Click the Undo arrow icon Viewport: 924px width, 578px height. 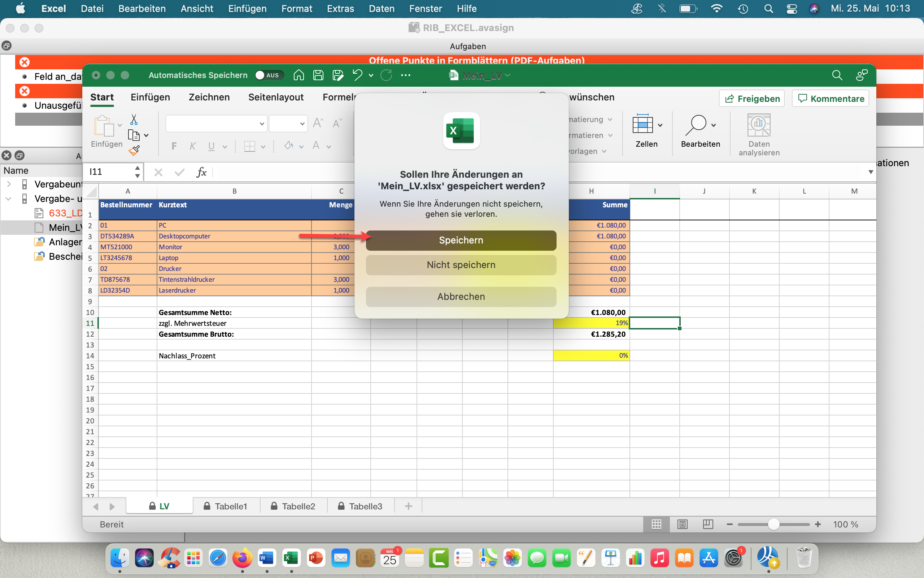pos(357,75)
